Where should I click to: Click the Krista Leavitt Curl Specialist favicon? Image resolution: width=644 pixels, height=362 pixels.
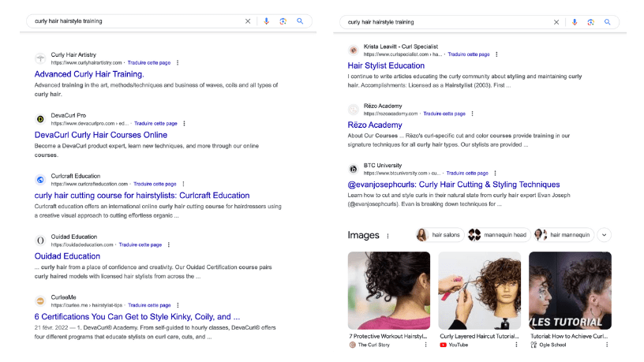point(354,50)
